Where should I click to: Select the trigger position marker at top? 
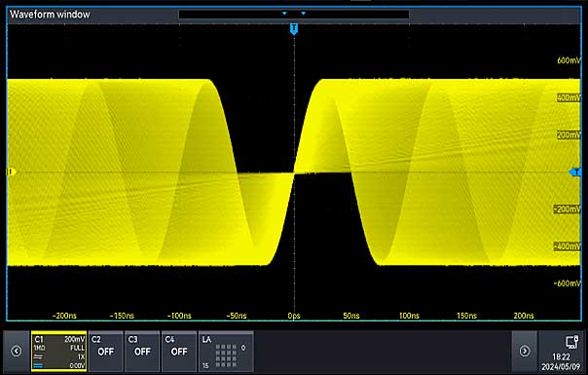(294, 29)
